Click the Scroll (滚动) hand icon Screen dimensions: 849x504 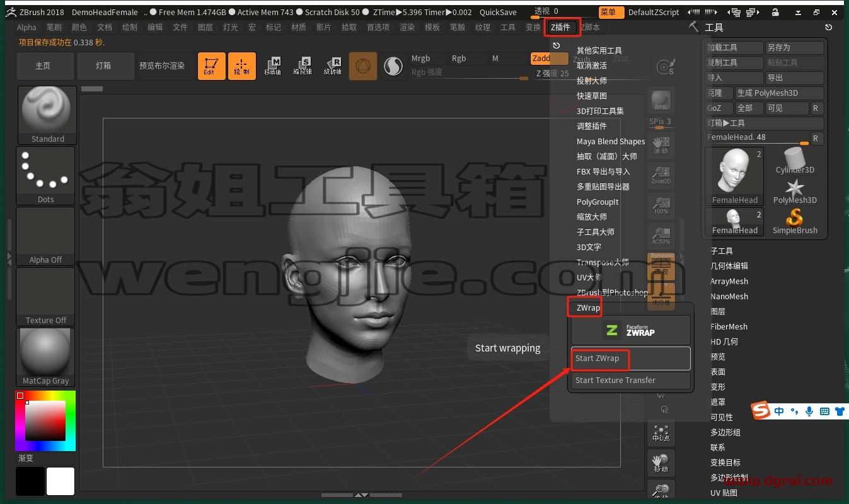(x=661, y=145)
